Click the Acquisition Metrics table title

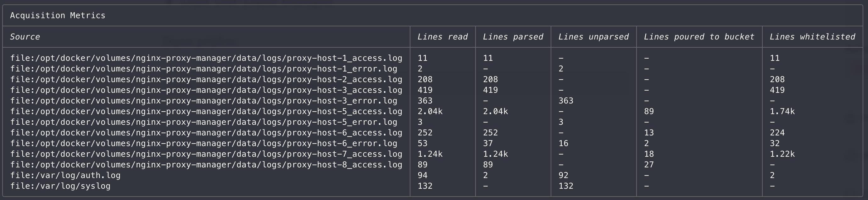point(58,15)
